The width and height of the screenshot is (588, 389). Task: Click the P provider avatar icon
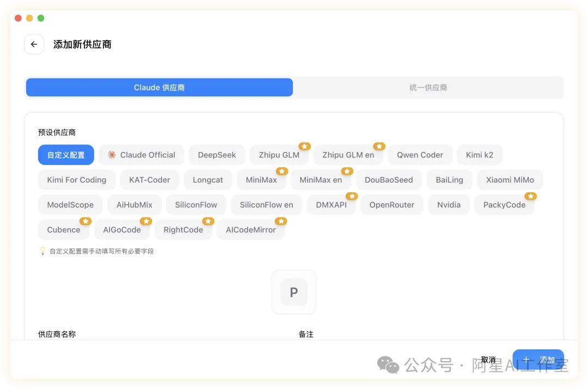coord(293,293)
